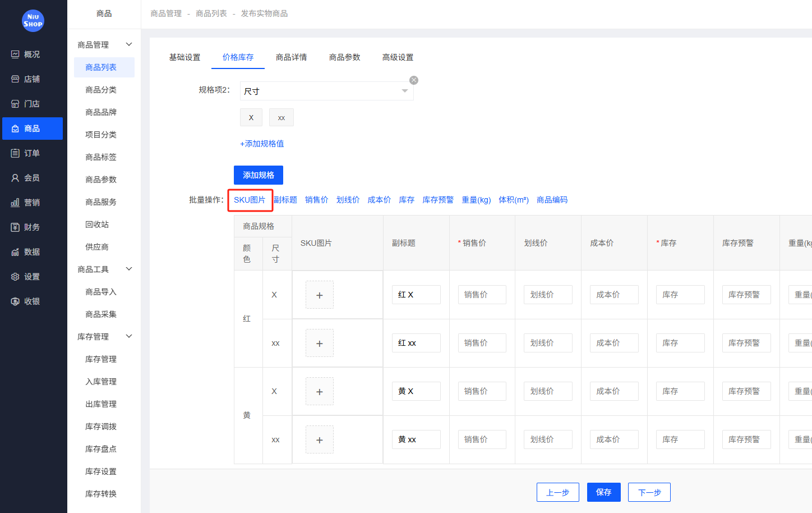Open the 设置 (Settings) sidebar section

33,276
